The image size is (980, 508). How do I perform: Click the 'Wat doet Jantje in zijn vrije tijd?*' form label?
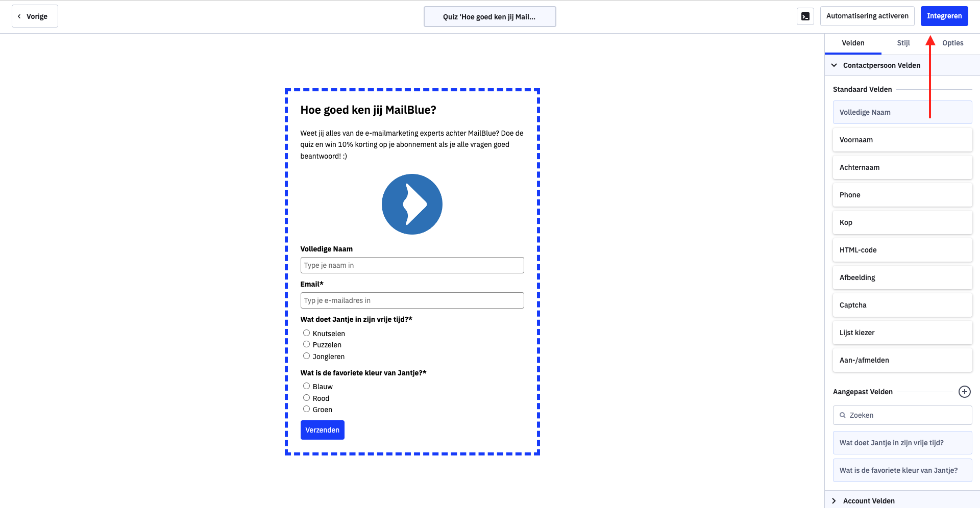pos(356,319)
